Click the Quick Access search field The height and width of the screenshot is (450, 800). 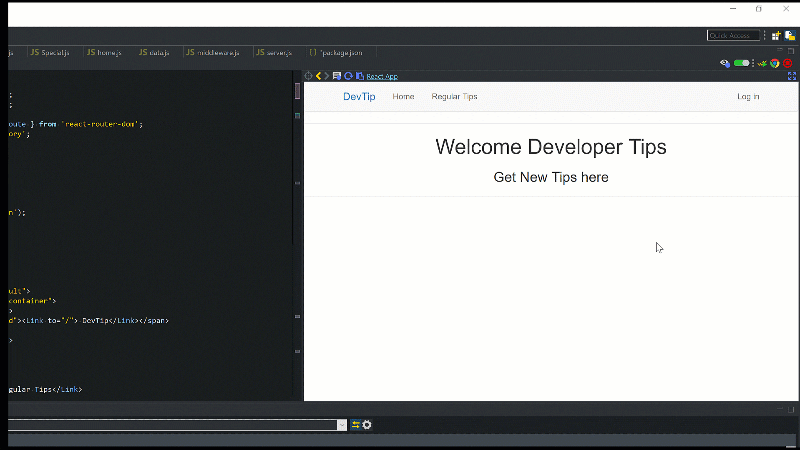(x=733, y=35)
